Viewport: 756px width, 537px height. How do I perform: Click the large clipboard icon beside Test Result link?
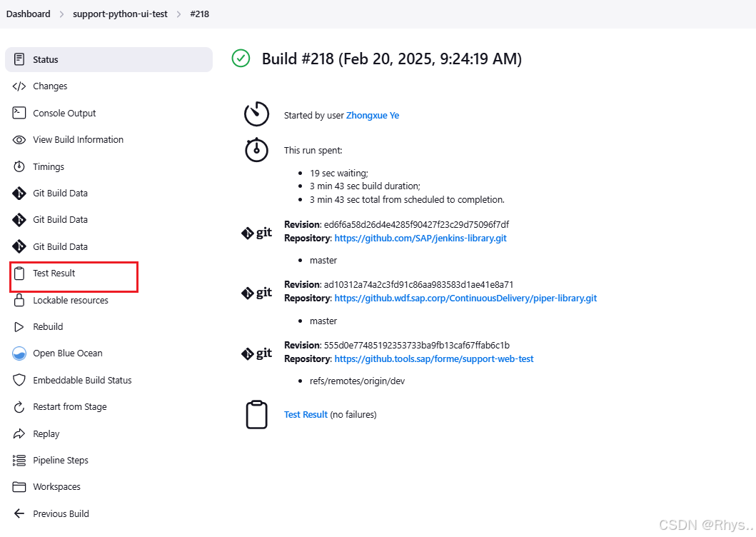256,414
